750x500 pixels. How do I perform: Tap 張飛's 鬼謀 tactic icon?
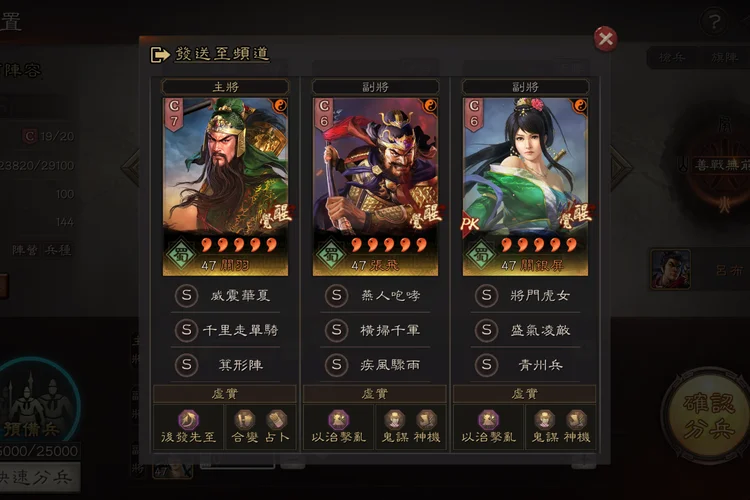pyautogui.click(x=395, y=420)
